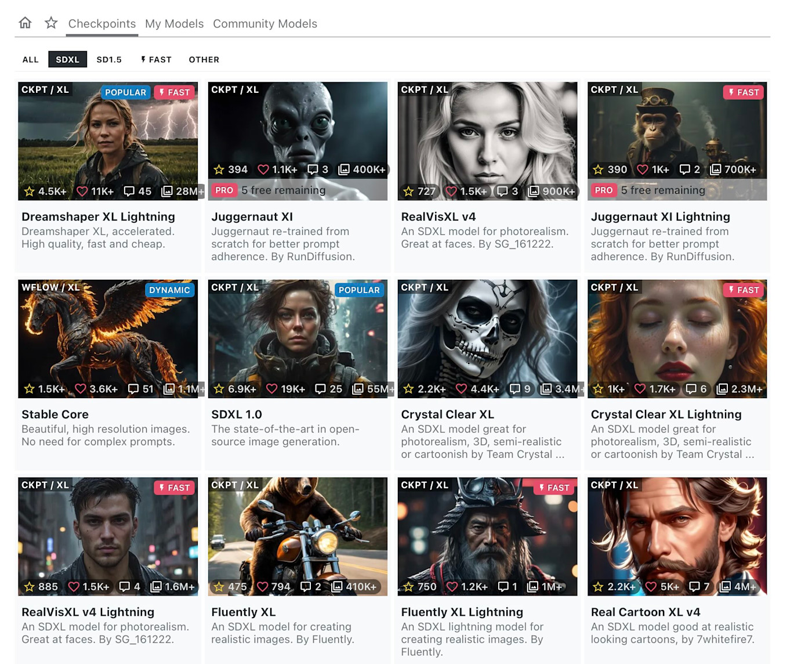The image size is (812, 664).
Task: Open the Community Models tab
Action: 265,24
